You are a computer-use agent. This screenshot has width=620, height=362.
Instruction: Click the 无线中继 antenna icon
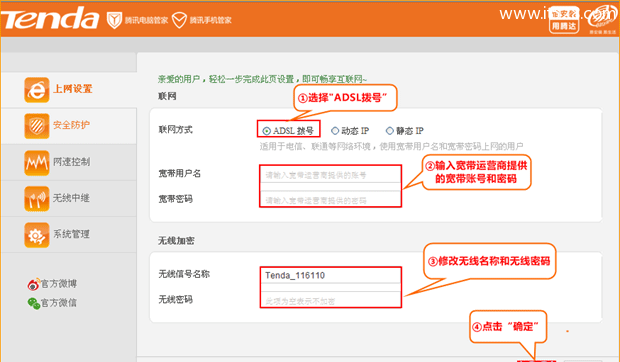tap(37, 199)
